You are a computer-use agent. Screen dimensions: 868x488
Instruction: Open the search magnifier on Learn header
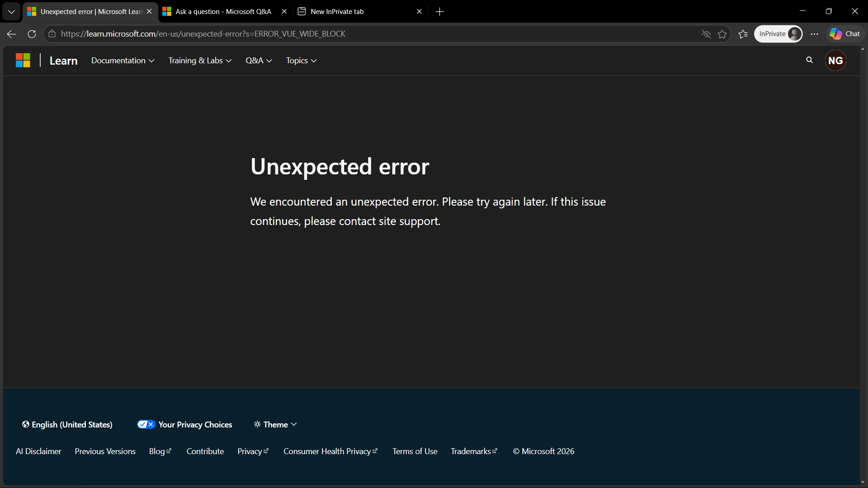tap(809, 60)
